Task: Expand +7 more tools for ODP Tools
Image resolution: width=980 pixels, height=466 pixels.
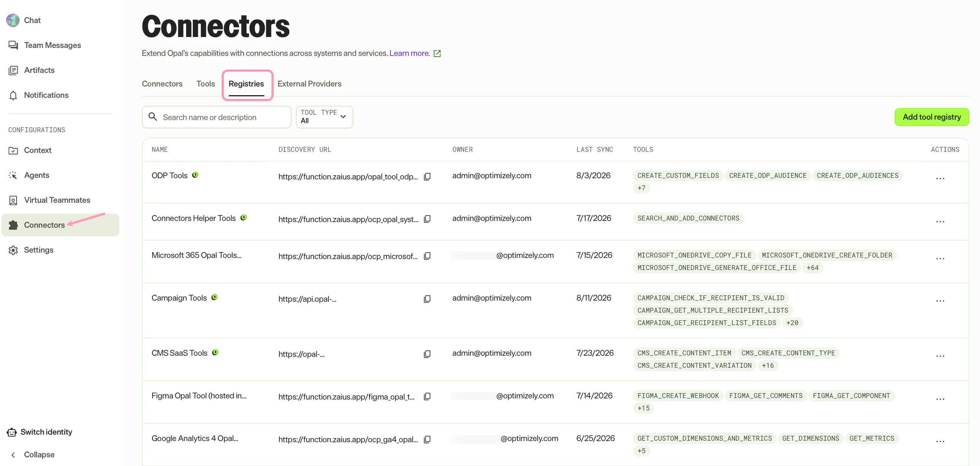Action: click(641, 188)
